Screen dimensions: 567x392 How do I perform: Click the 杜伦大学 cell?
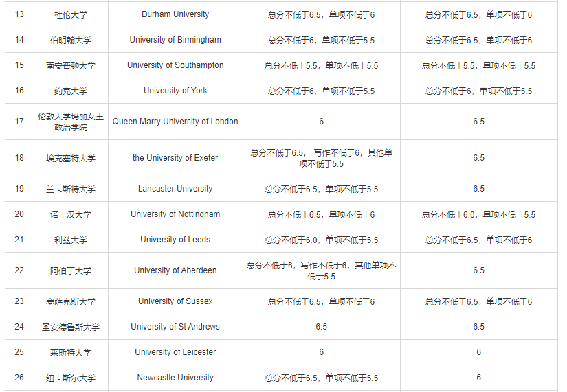click(x=71, y=14)
